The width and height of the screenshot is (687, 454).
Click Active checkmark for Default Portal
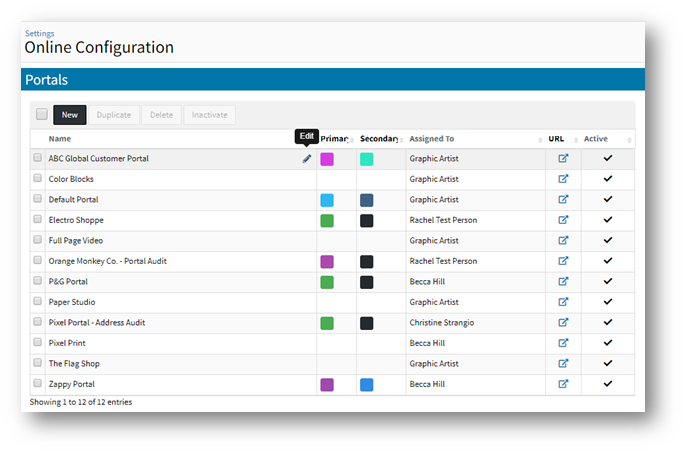(x=608, y=199)
